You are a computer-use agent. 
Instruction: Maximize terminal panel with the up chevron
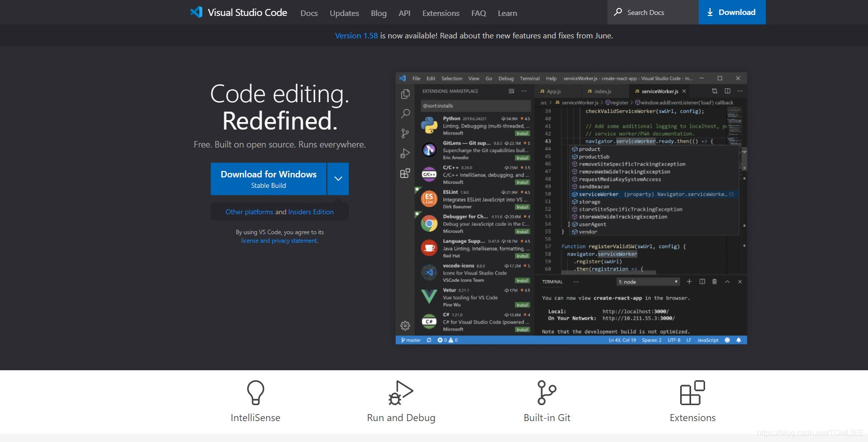727,282
